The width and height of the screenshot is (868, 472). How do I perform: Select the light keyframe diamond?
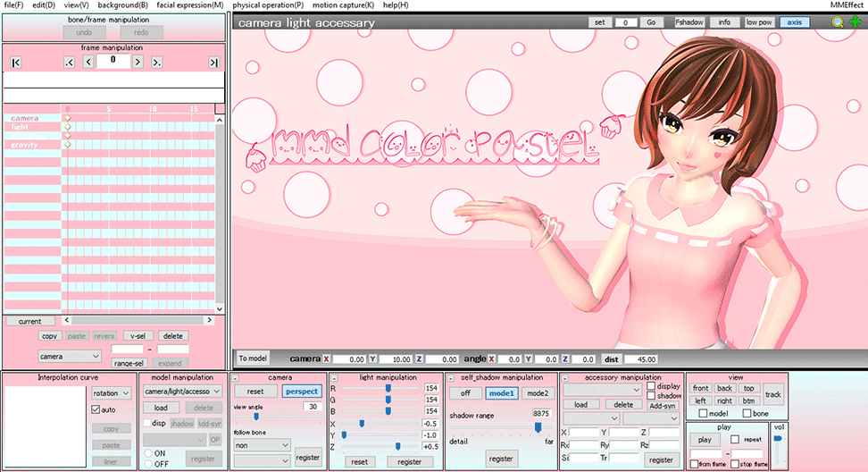pos(68,127)
